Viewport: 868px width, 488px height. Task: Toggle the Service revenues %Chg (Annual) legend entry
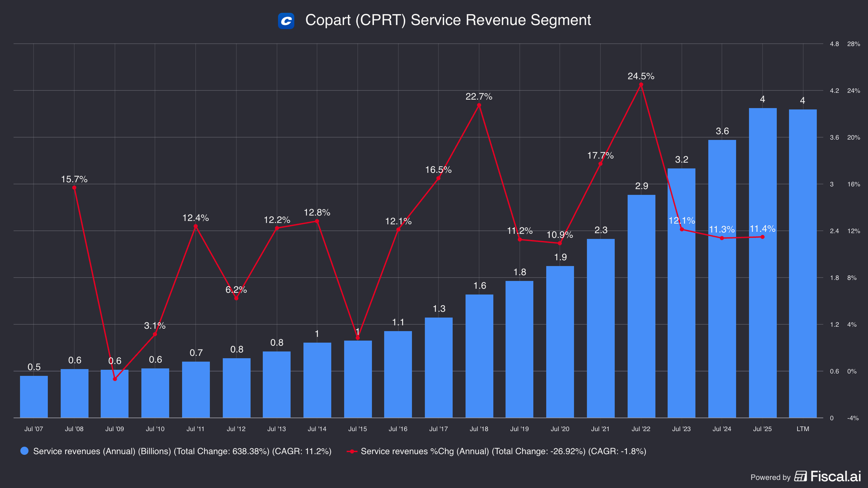(496, 451)
